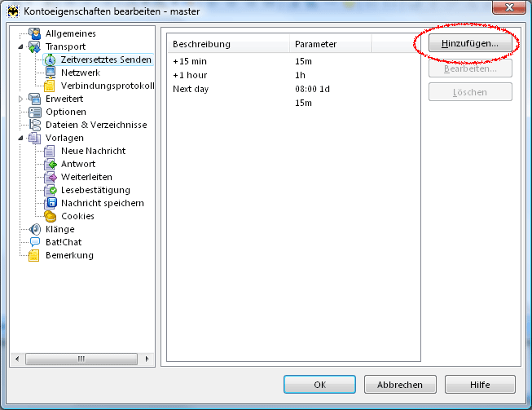Click the Netzwerk monitor icon
This screenshot has height=410, width=532.
point(50,73)
